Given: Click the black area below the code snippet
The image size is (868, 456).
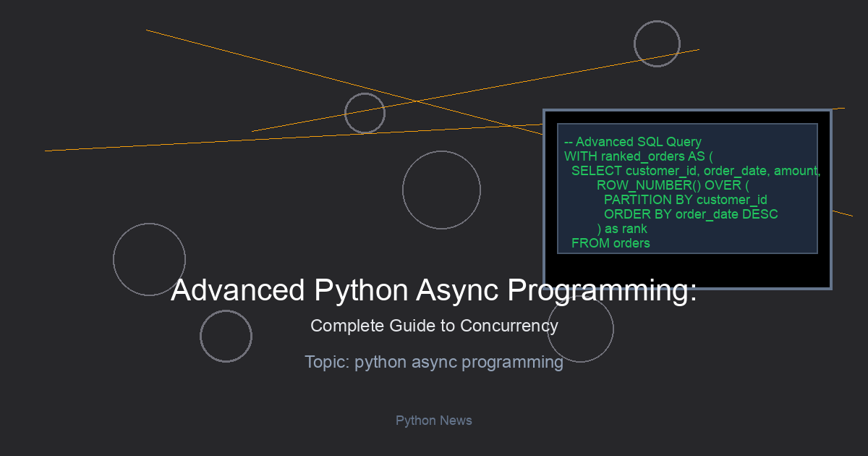Looking at the screenshot, I should 687,271.
